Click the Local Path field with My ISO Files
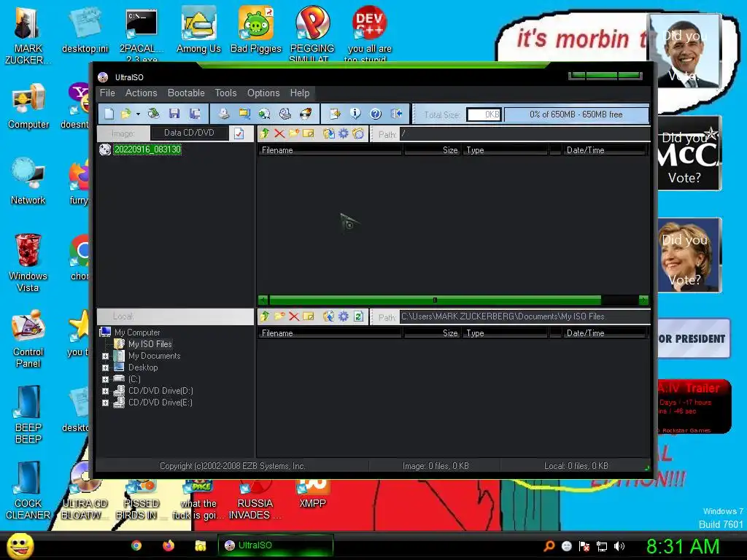Viewport: 747px width, 560px height. coord(524,316)
